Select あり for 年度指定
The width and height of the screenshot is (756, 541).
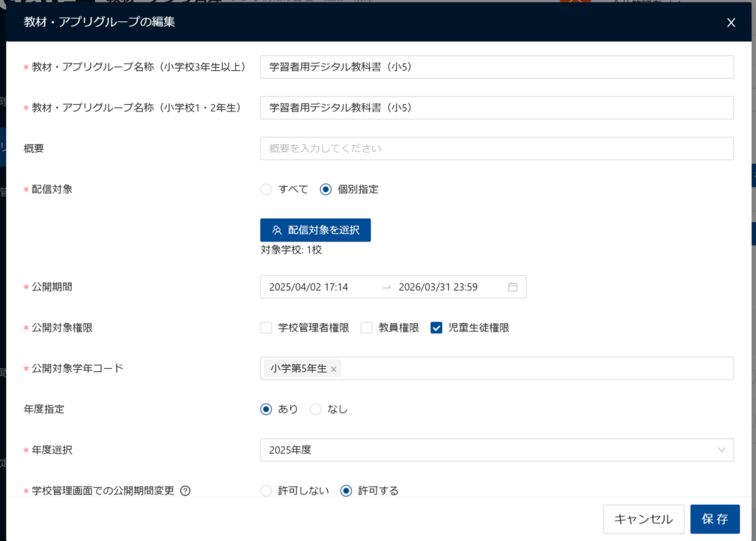[x=266, y=410]
